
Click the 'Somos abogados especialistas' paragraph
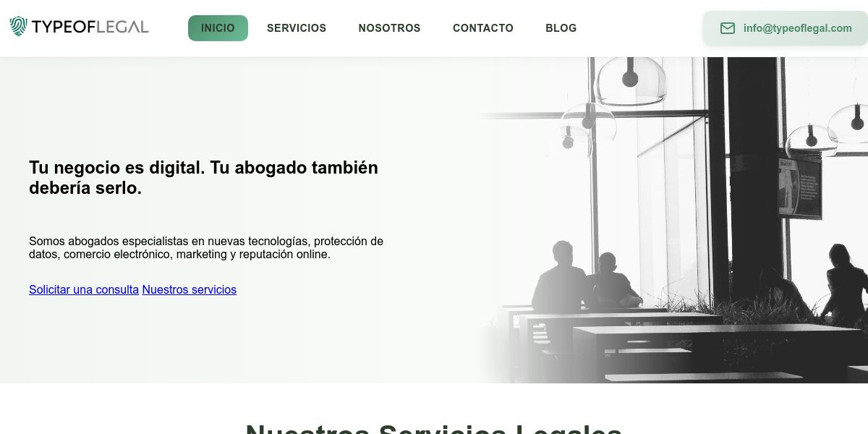(206, 247)
